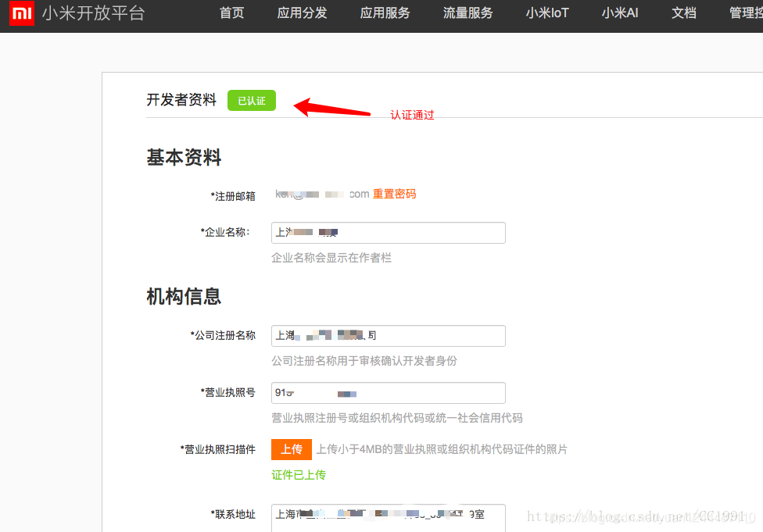Focus the 公司注册名称 input field
763x532 pixels.
pyautogui.click(x=389, y=336)
